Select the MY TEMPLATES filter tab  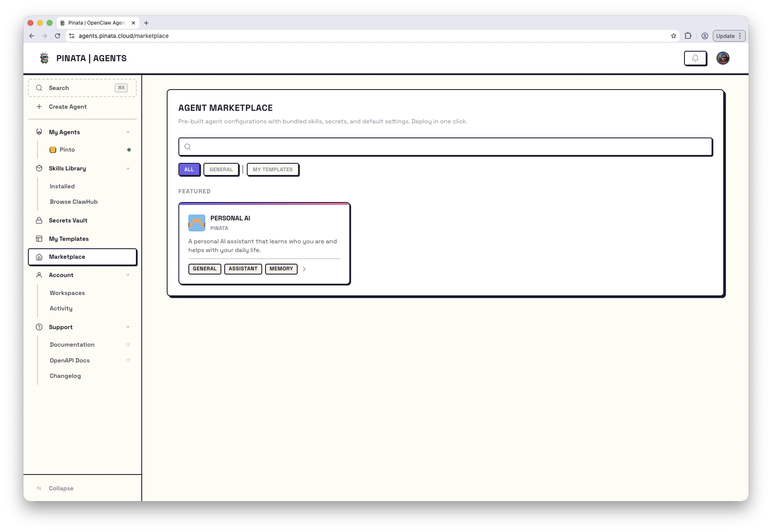click(273, 170)
